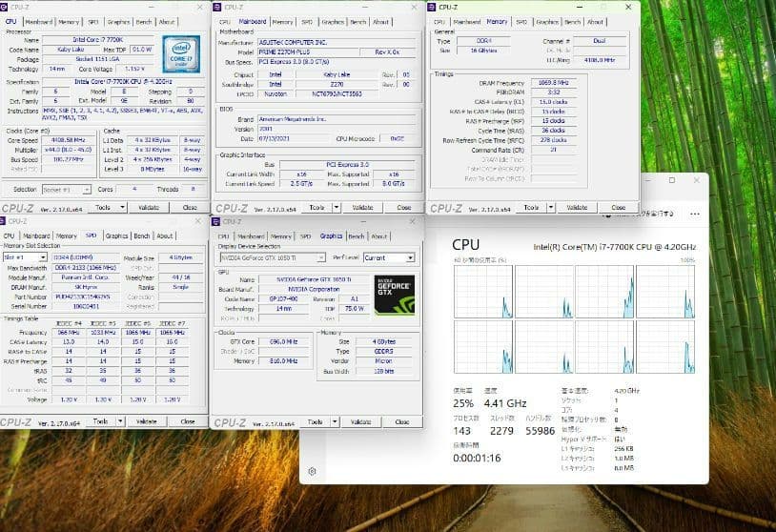Select CPU tab in the Graphics window
This screenshot has width=776, height=532.
click(224, 236)
